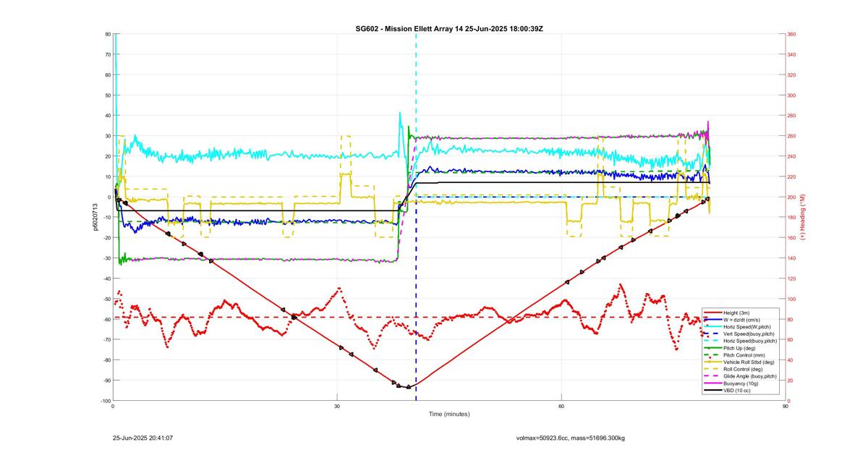The image size is (868, 450).
Task: Select the "VBD (10 cc)" legend entry
Action: 737,391
